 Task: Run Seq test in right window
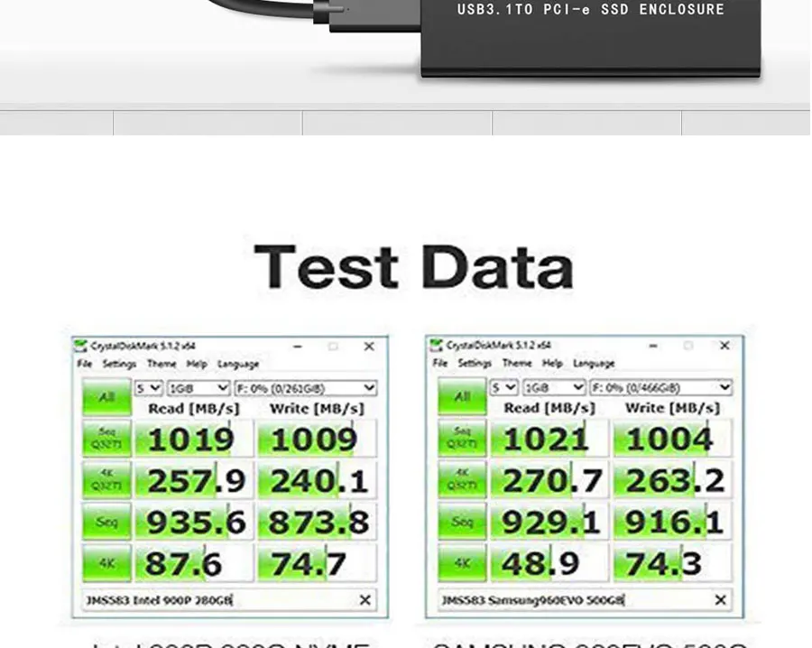[x=462, y=521]
